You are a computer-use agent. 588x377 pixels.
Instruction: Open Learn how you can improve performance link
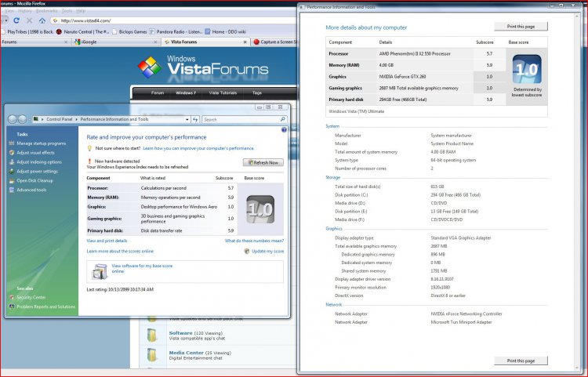click(x=198, y=148)
